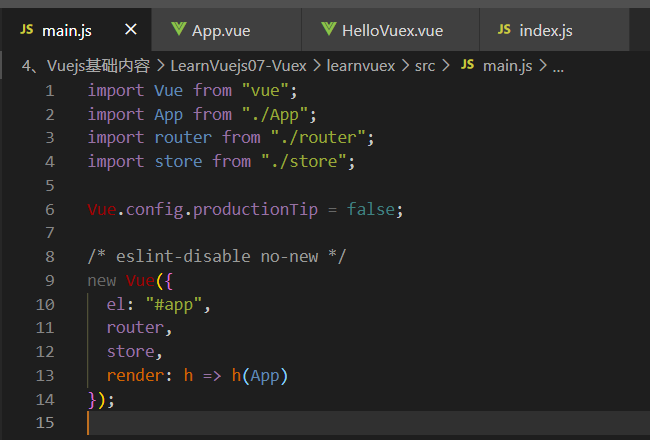Select breadcrumb '4、Vuejs基础内容'

coord(86,66)
